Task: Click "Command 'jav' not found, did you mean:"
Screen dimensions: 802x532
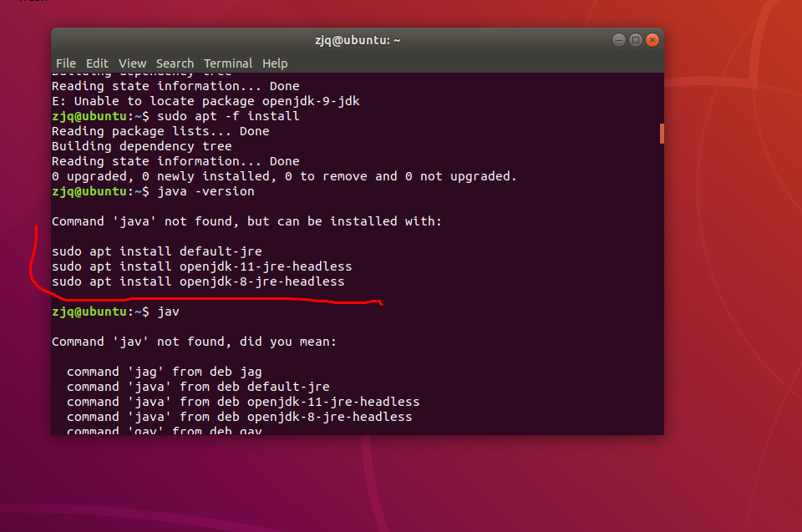Action: [x=195, y=342]
